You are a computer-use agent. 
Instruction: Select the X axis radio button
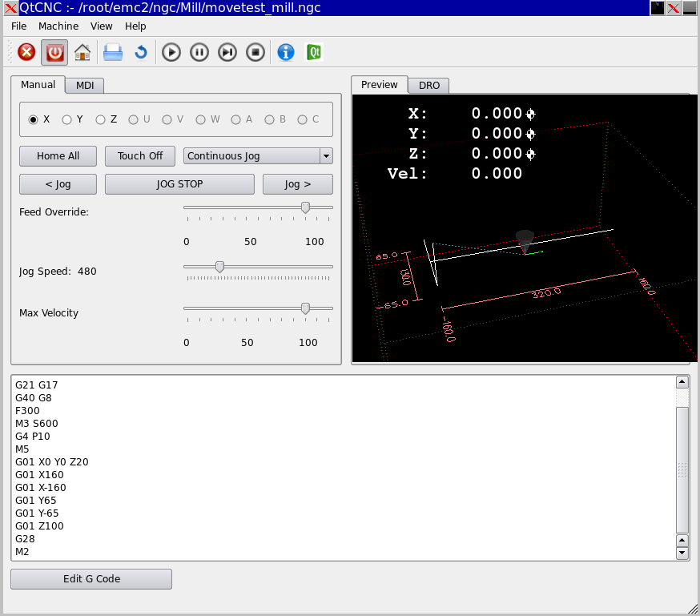click(x=34, y=119)
